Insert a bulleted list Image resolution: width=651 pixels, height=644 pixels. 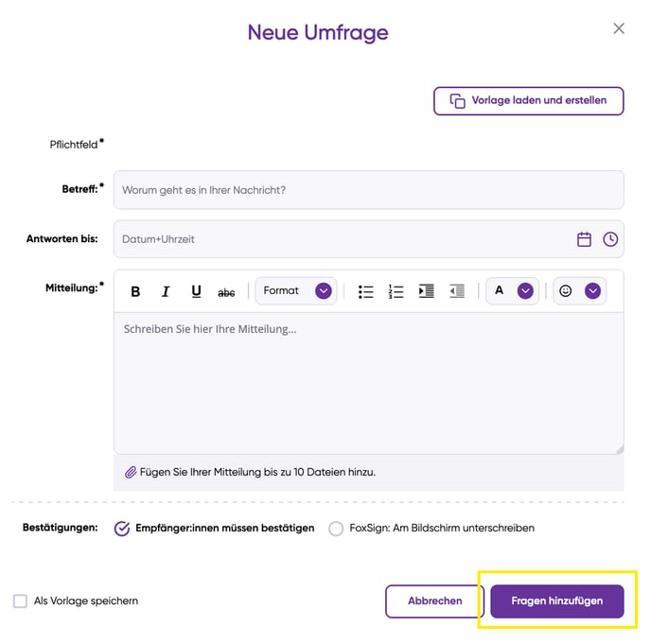366,291
